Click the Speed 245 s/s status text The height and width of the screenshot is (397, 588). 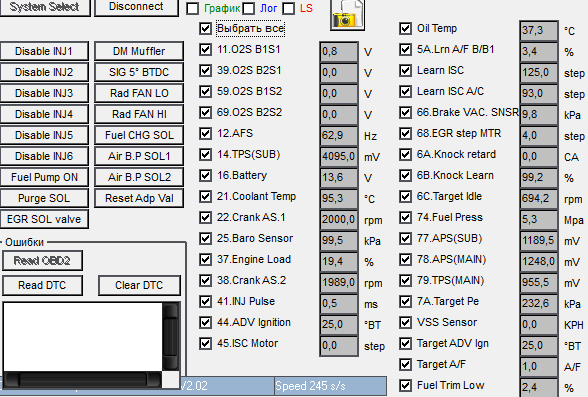click(310, 386)
